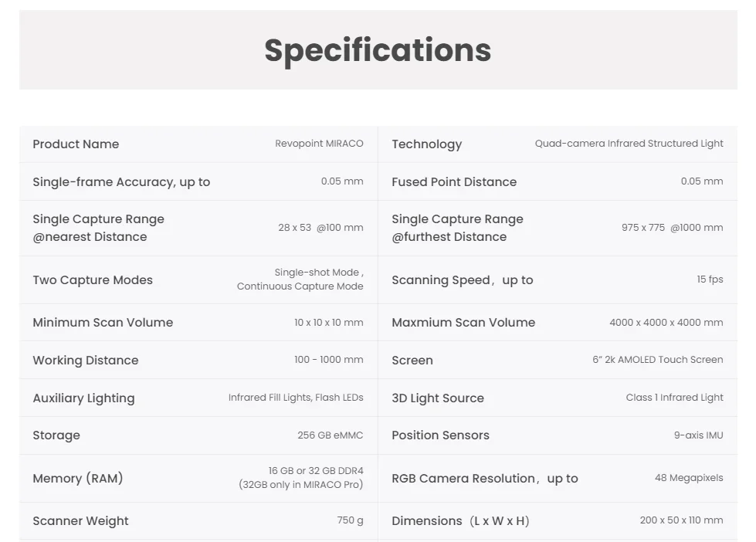Click the 256 GB eMMC storage value
The height and width of the screenshot is (542, 756).
[x=330, y=435]
